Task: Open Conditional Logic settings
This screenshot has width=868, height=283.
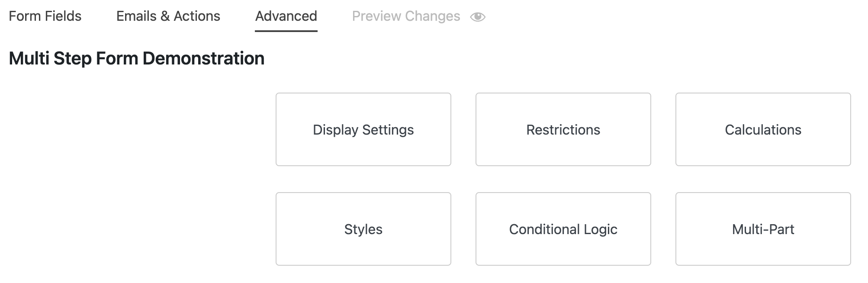Action: pyautogui.click(x=563, y=229)
